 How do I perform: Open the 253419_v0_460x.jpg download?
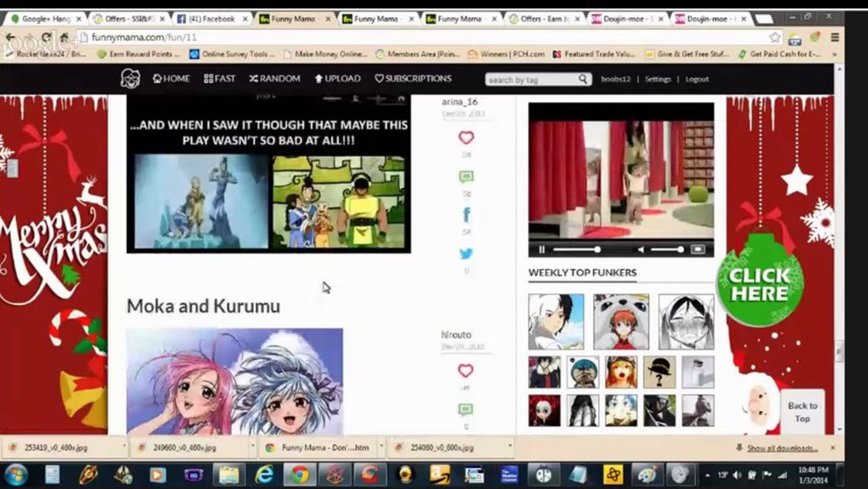pos(56,448)
